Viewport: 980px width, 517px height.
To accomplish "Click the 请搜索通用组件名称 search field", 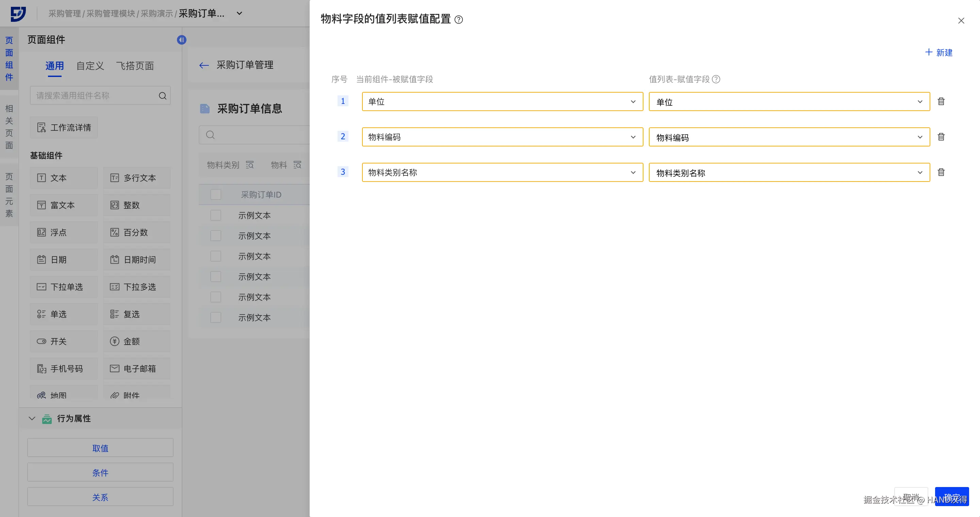I will tap(93, 96).
